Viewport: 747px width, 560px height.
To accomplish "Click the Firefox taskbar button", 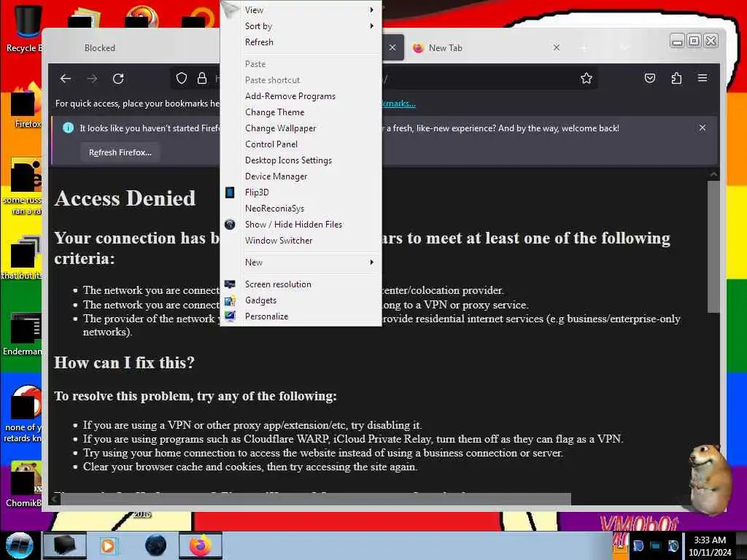I will tap(201, 545).
